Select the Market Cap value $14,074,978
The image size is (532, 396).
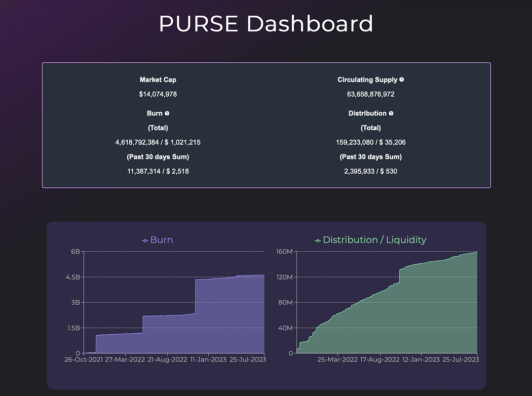(158, 94)
